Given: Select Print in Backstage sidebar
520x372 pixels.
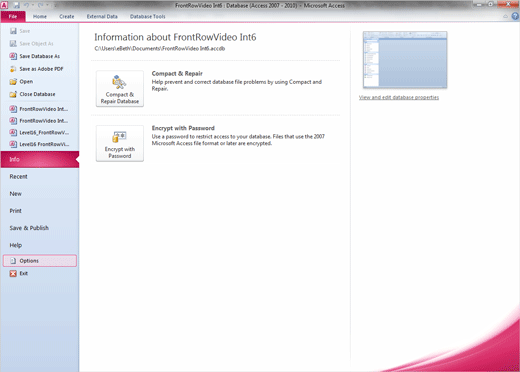Looking at the screenshot, I should [15, 211].
